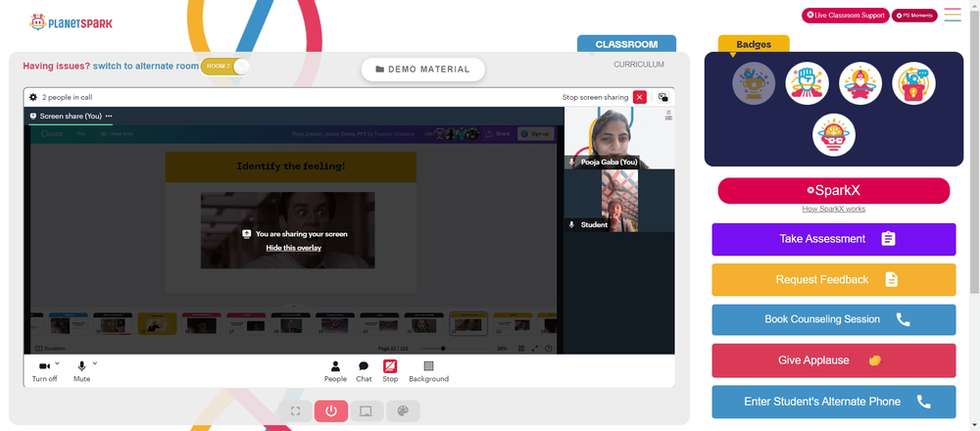
Task: Expand microphone options chevron
Action: point(95,362)
